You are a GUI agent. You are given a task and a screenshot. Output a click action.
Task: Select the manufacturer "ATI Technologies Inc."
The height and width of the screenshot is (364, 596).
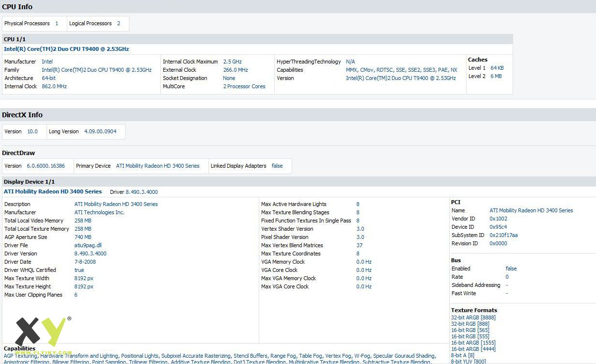coord(99,212)
